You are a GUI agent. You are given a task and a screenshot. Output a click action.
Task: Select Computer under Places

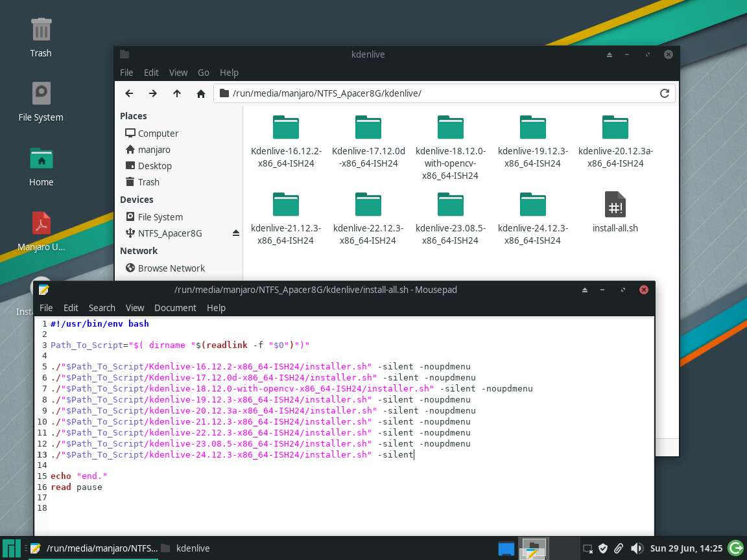point(158,134)
